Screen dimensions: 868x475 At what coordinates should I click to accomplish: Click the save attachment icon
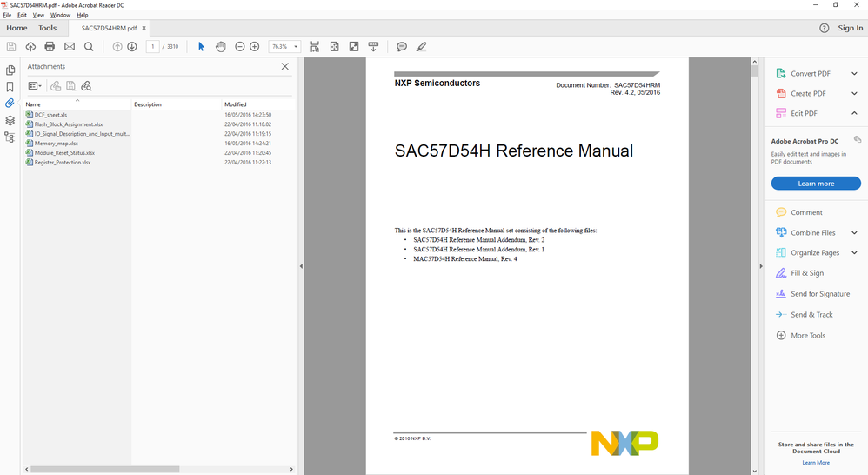70,86
